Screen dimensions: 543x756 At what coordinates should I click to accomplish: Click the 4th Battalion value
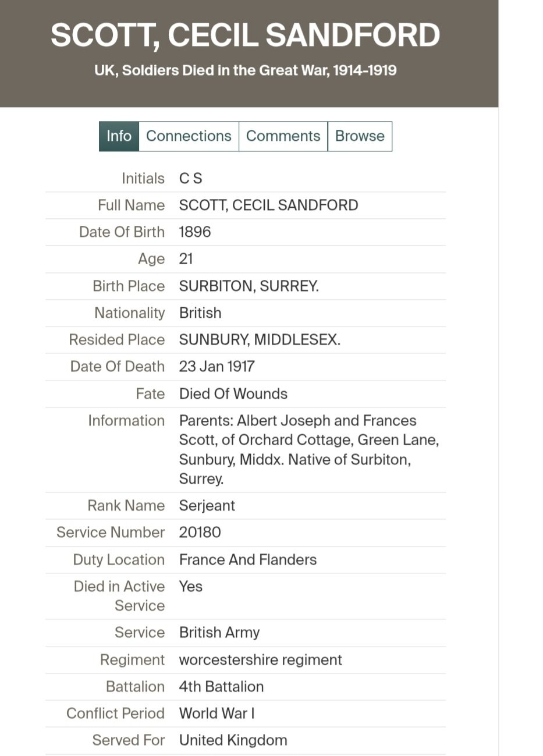[x=221, y=686]
